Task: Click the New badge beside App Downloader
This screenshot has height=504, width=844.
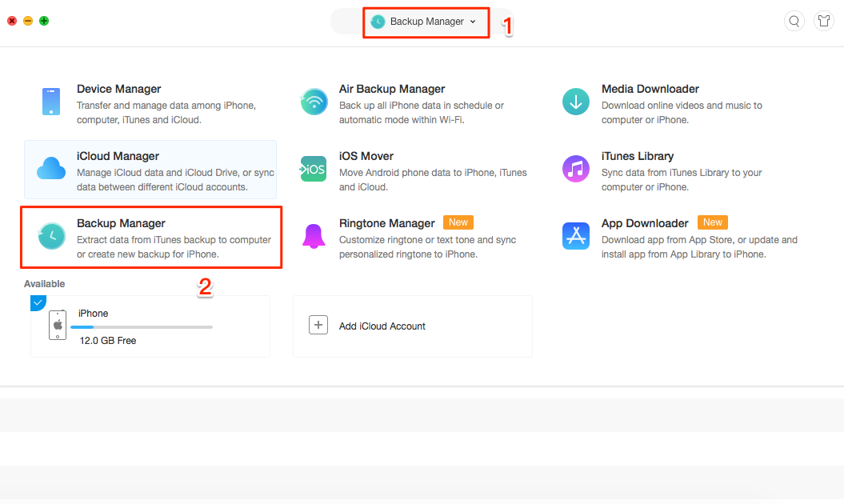Action: coord(713,222)
